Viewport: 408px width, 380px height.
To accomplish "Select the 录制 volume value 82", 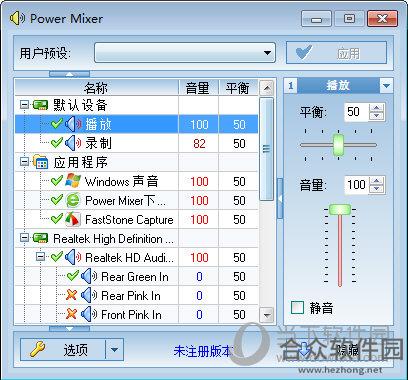I will point(199,144).
